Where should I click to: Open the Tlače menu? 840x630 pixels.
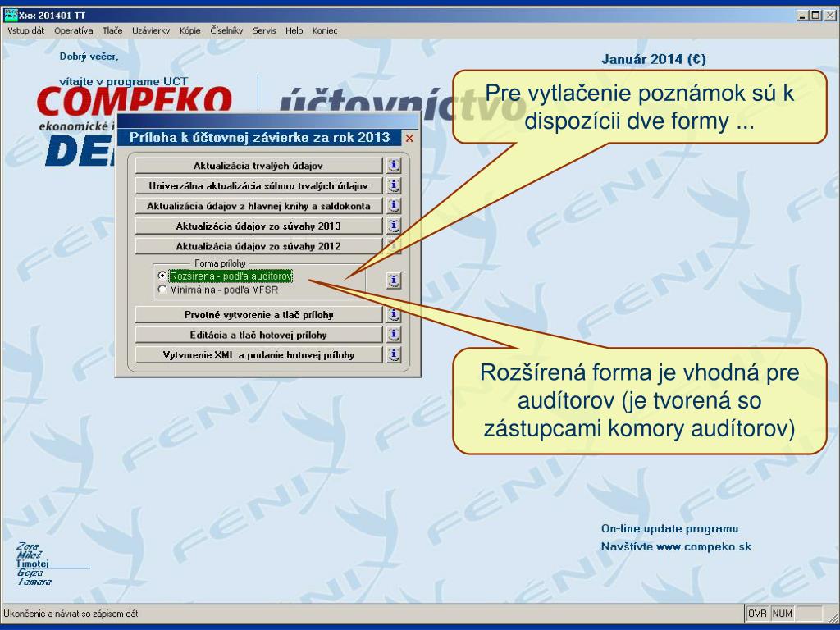click(112, 31)
